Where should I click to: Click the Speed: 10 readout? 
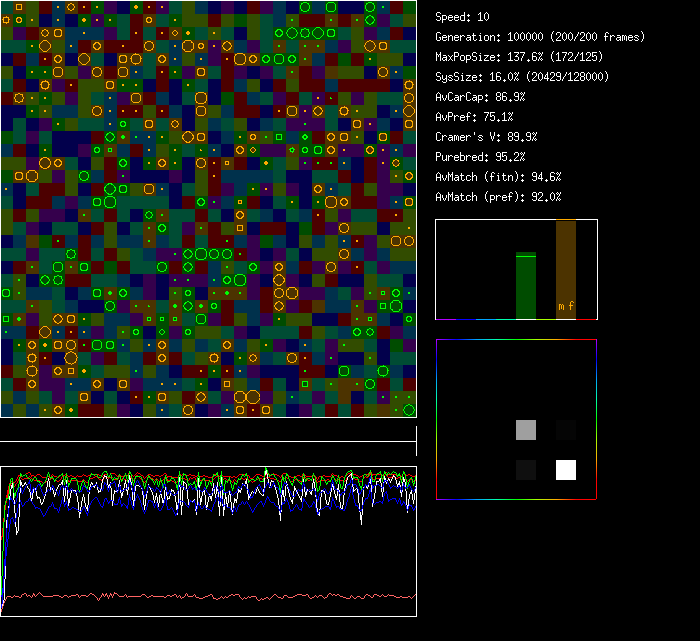click(x=463, y=17)
